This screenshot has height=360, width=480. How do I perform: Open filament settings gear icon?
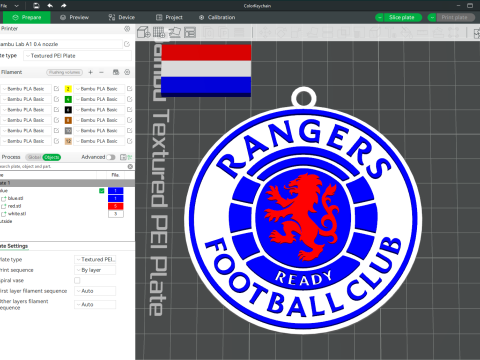(x=127, y=72)
